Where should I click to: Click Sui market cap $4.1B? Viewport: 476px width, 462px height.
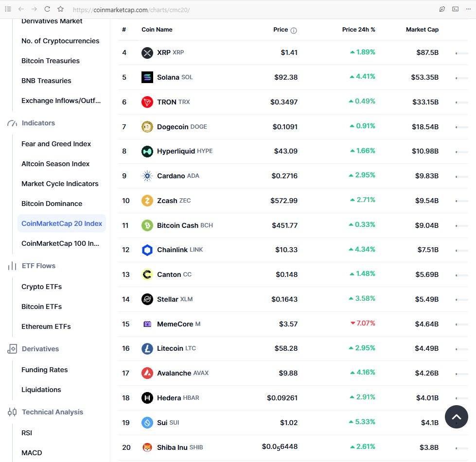(429, 423)
